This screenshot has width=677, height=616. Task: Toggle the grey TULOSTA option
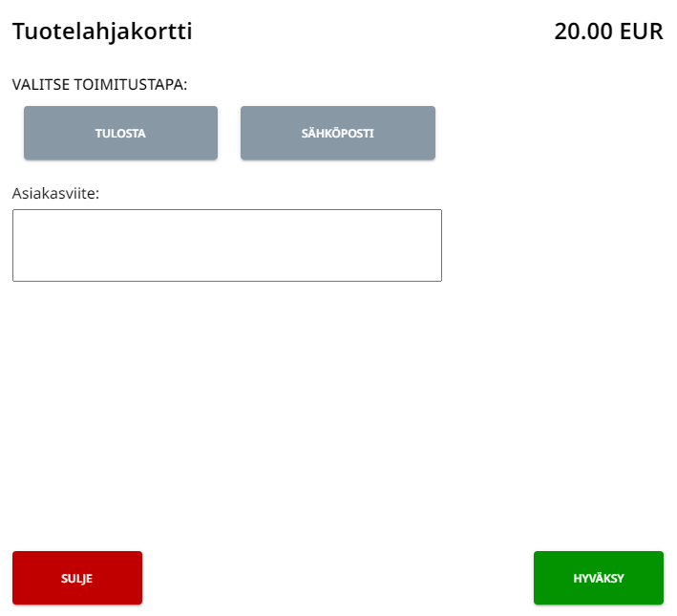coord(120,133)
